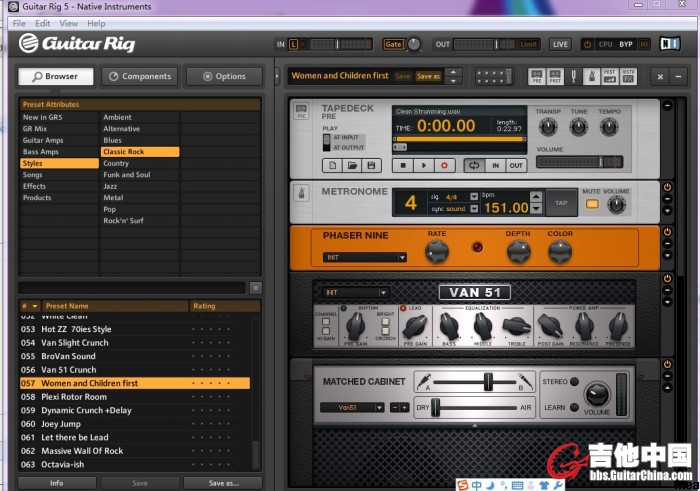
Task: Play the Tapedeck audio
Action: (424, 166)
